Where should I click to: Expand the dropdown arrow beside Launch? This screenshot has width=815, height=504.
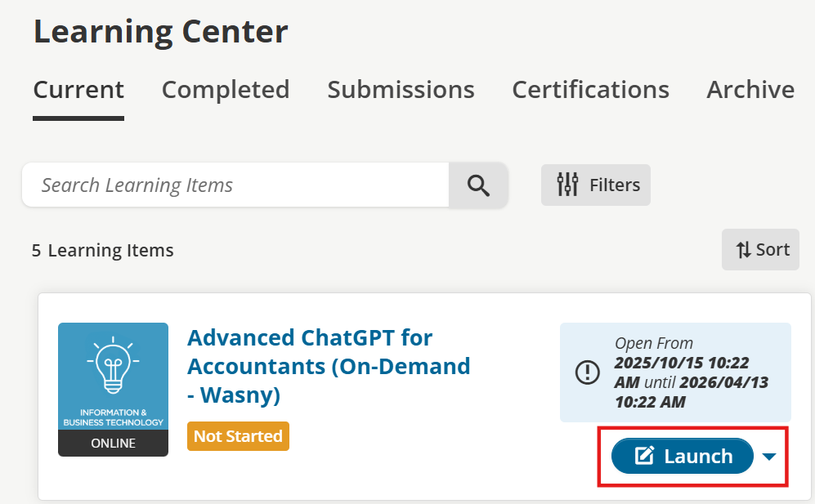pyautogui.click(x=769, y=457)
